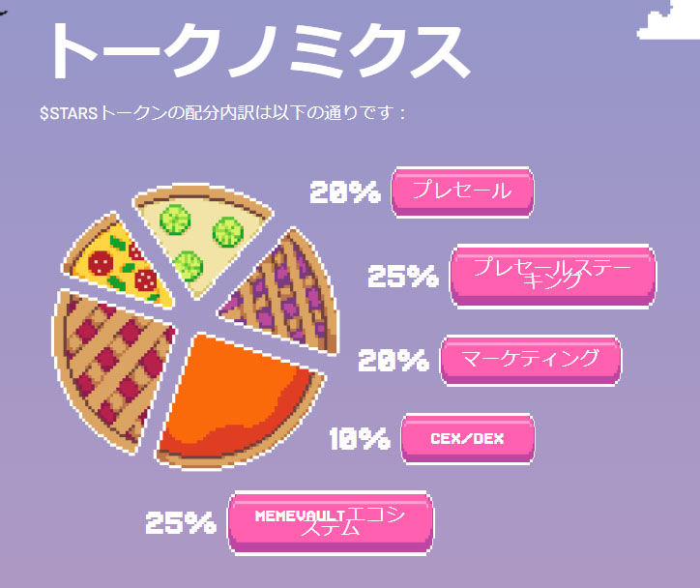Click the 20% label beside マーケティング
Image resolution: width=700 pixels, height=588 pixels.
394,360
